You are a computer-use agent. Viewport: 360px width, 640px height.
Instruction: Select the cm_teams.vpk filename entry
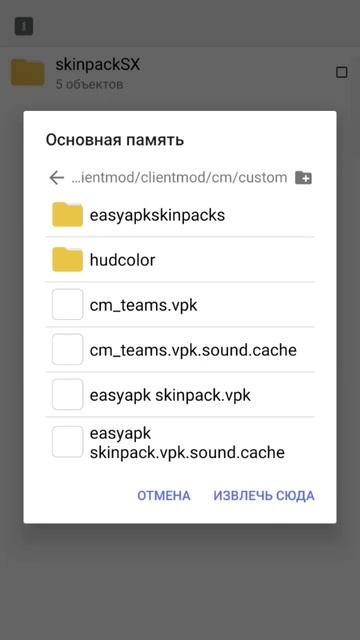[143, 305]
